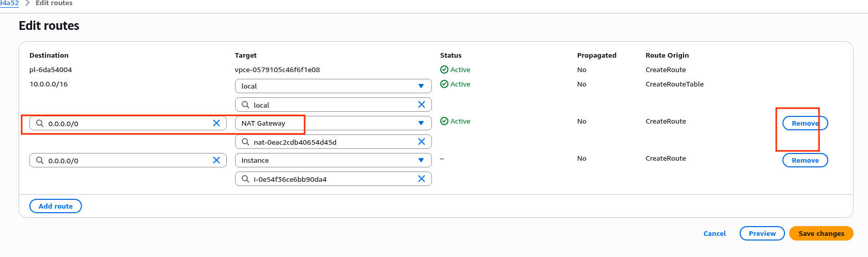The width and height of the screenshot is (868, 257).
Task: Click search icon in nat-0eac2cdb40654d45d field
Action: [x=246, y=142]
